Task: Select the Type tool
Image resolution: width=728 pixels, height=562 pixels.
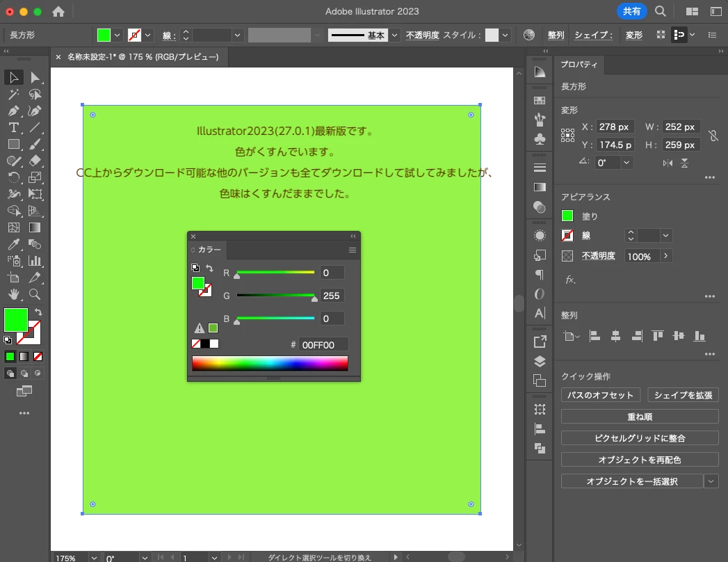Action: pyautogui.click(x=13, y=127)
